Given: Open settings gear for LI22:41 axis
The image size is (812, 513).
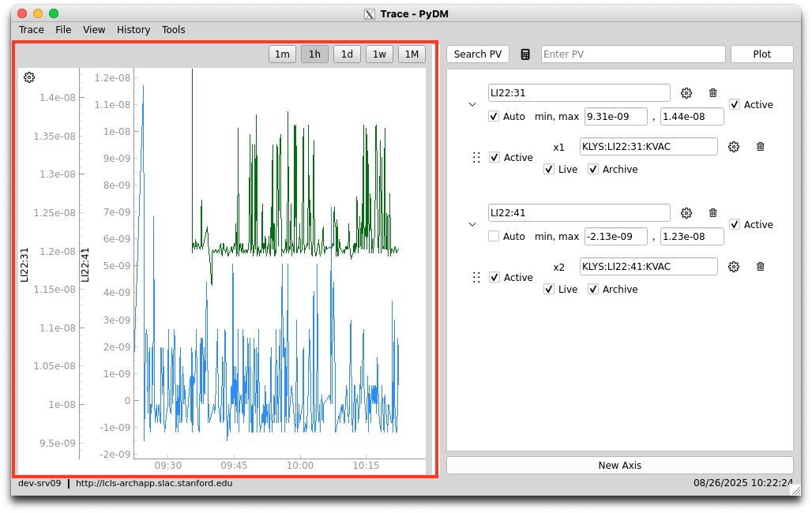Looking at the screenshot, I should (x=686, y=213).
